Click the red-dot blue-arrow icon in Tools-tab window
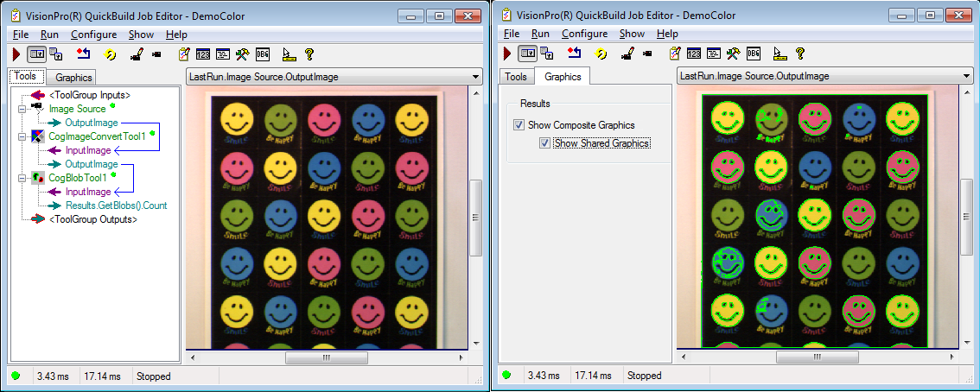 click(x=83, y=54)
